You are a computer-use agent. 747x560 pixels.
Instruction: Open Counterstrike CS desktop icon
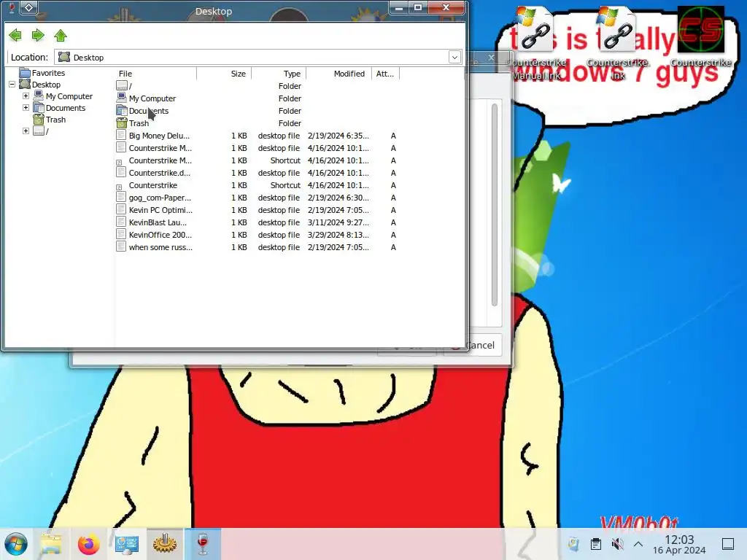tap(700, 37)
